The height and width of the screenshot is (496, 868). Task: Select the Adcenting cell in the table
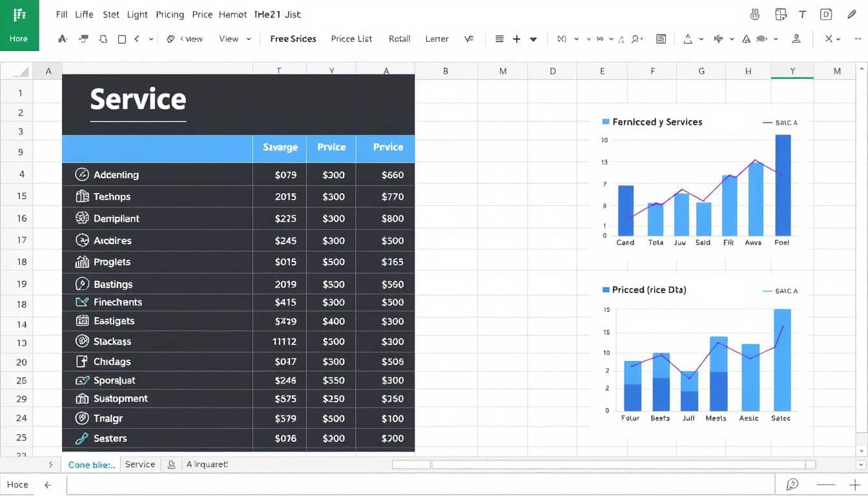click(x=157, y=174)
